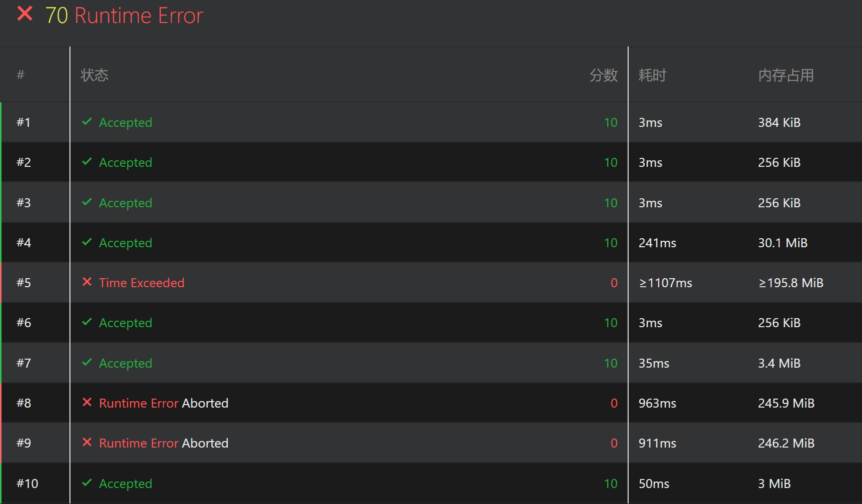Viewport: 862px width, 504px height.
Task: Click the 状态 column header
Action: (x=94, y=75)
